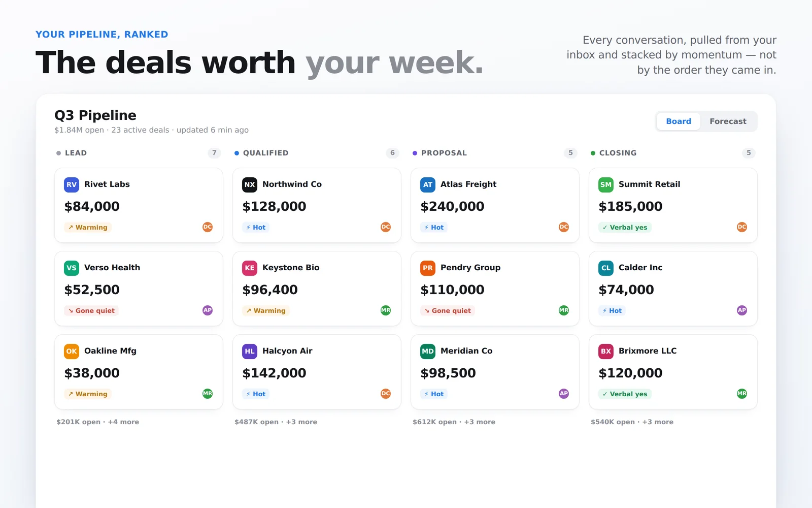
Task: Click the Proposal column count badge
Action: [570, 153]
